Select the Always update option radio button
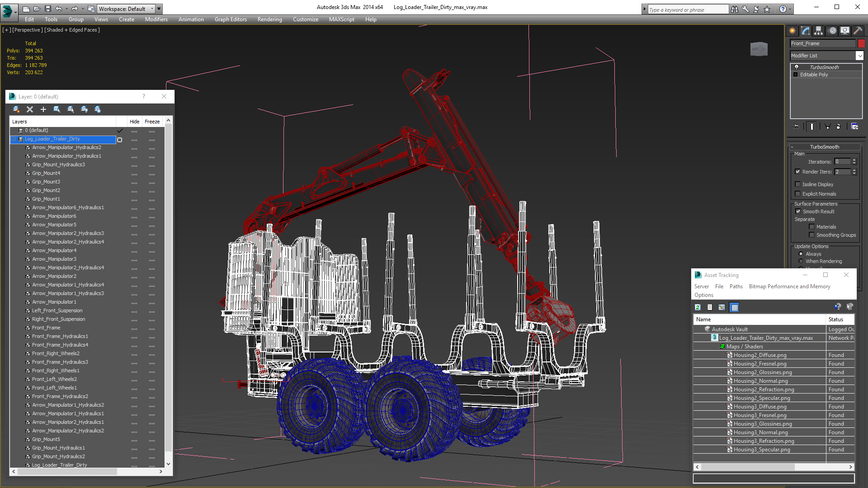 [x=801, y=254]
